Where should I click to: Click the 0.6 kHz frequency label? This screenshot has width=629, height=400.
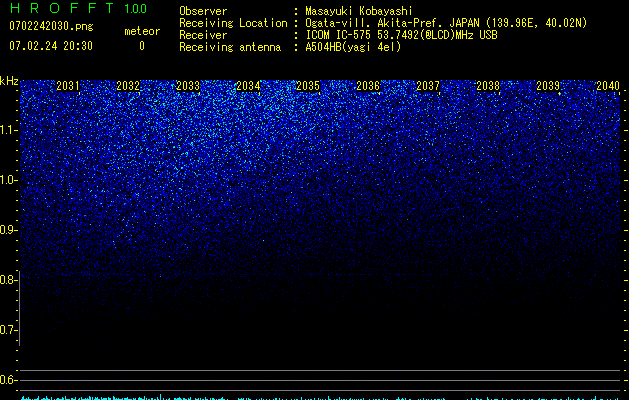coord(9,380)
